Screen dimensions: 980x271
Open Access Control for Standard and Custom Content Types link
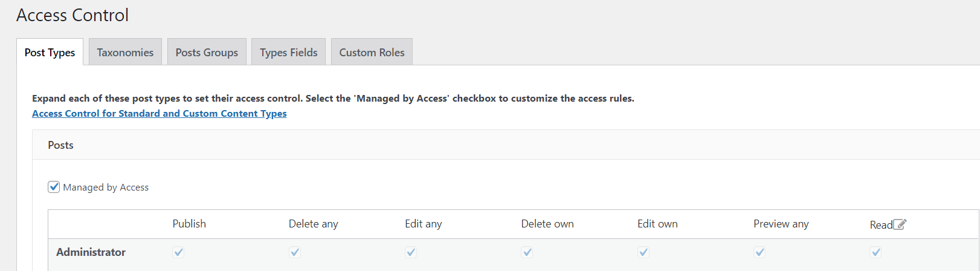160,114
